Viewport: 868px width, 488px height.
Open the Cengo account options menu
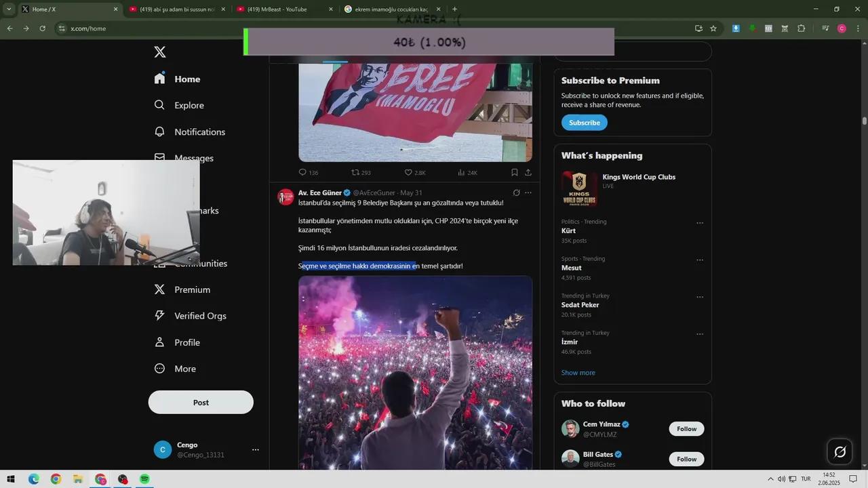(x=256, y=449)
